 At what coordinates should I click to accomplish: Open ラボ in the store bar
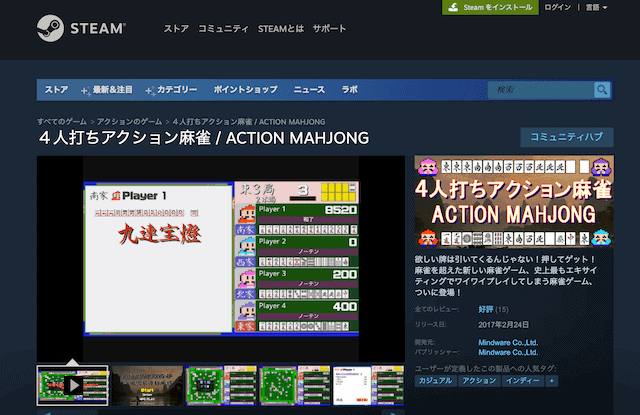pyautogui.click(x=350, y=89)
